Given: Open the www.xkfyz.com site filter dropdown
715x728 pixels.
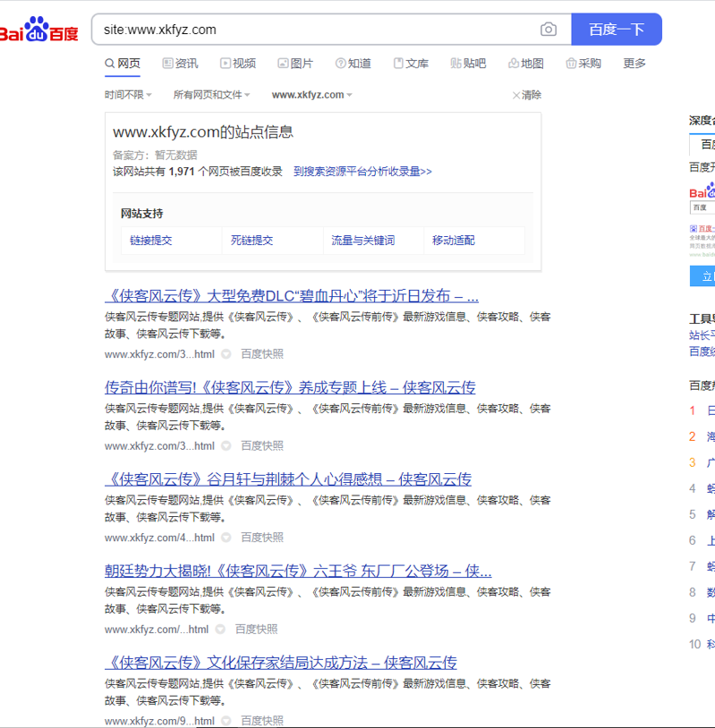Looking at the screenshot, I should (311, 95).
